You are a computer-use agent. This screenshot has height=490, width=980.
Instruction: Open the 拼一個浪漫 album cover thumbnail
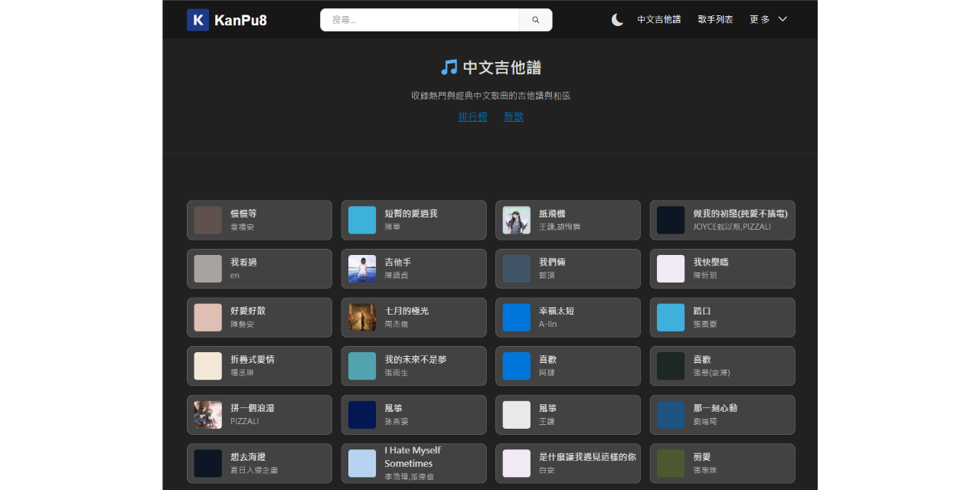pyautogui.click(x=208, y=415)
